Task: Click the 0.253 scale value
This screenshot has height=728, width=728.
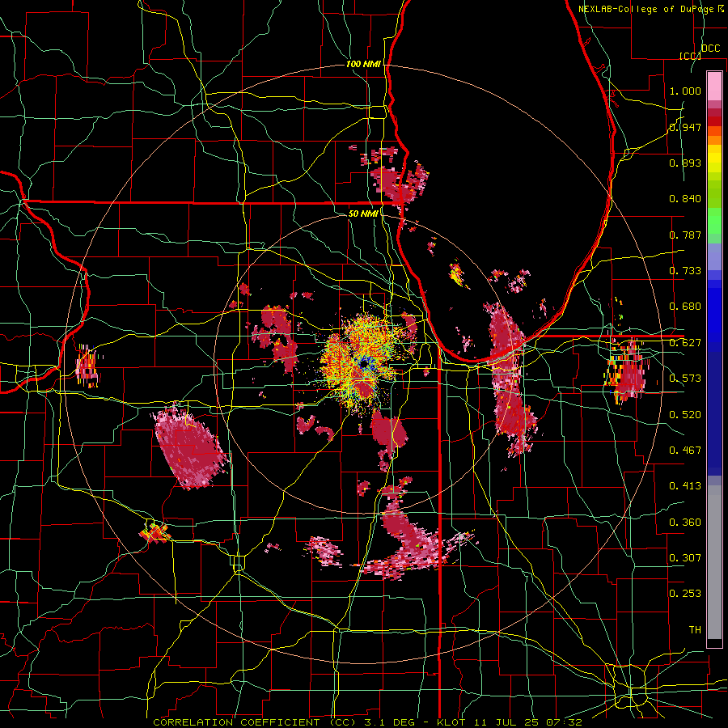Action: pyautogui.click(x=685, y=594)
